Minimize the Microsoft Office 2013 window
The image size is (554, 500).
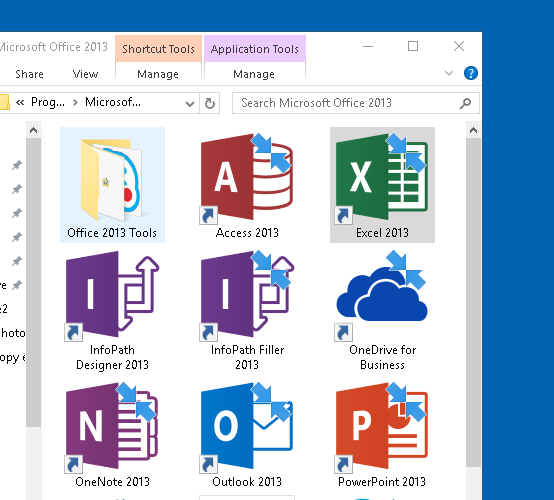point(368,46)
